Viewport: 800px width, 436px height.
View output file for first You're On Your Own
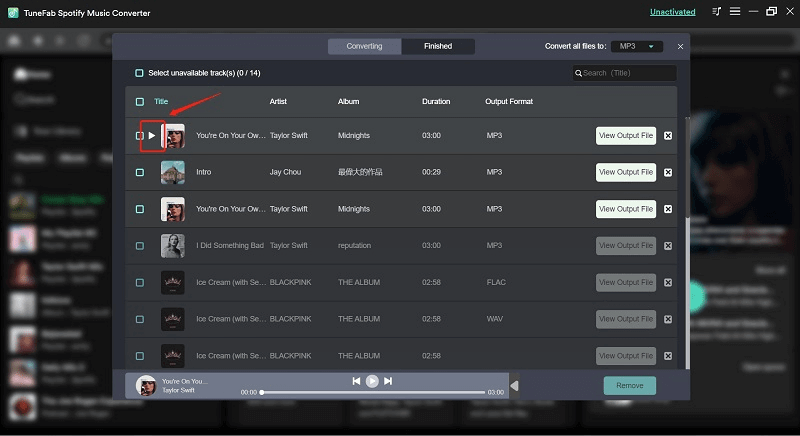point(626,136)
